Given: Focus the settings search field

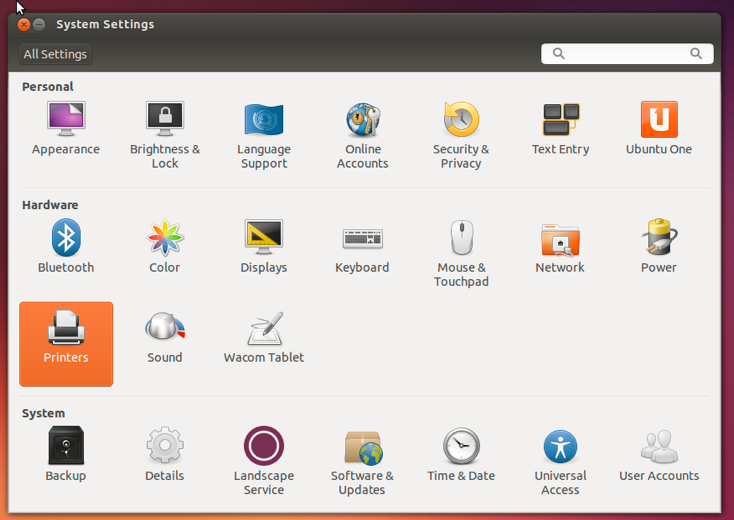Looking at the screenshot, I should pyautogui.click(x=627, y=53).
